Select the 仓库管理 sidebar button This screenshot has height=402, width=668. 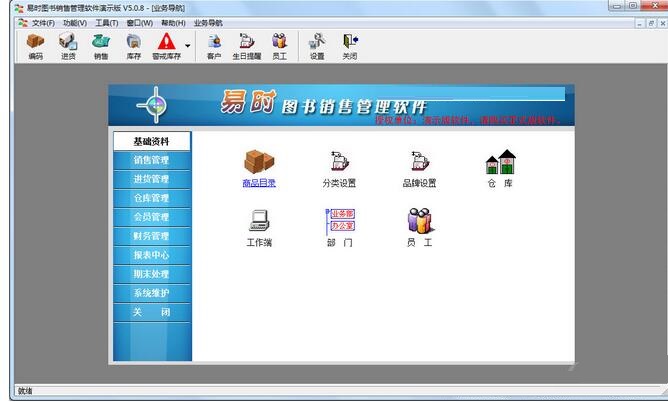click(x=152, y=198)
